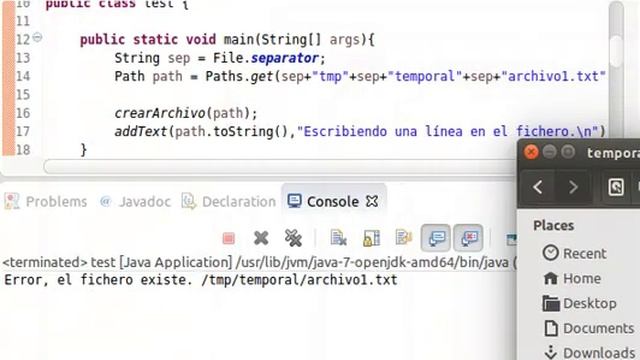Open the display selected console icon
Viewport: 640px width, 360px height.
click(x=511, y=239)
